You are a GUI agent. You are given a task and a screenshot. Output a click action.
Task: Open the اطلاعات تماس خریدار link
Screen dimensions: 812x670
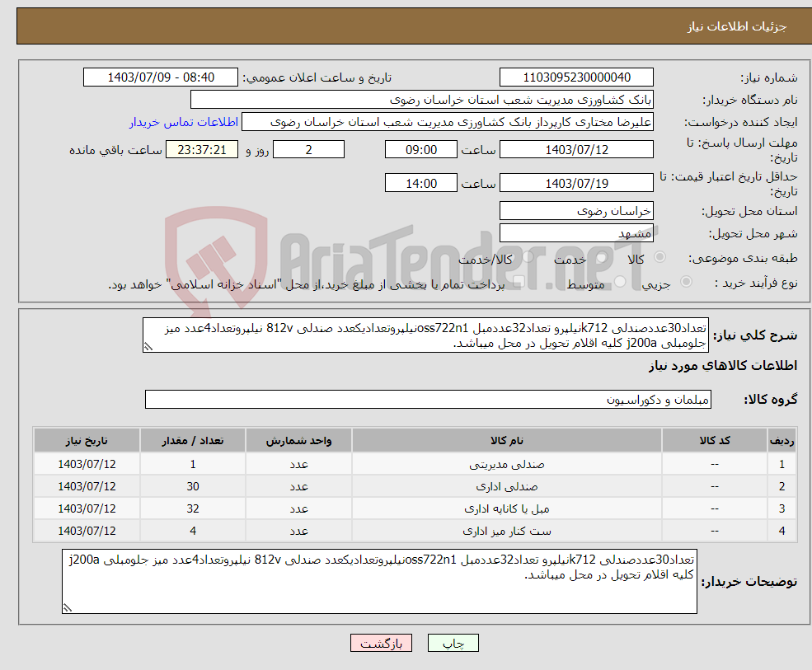click(183, 122)
